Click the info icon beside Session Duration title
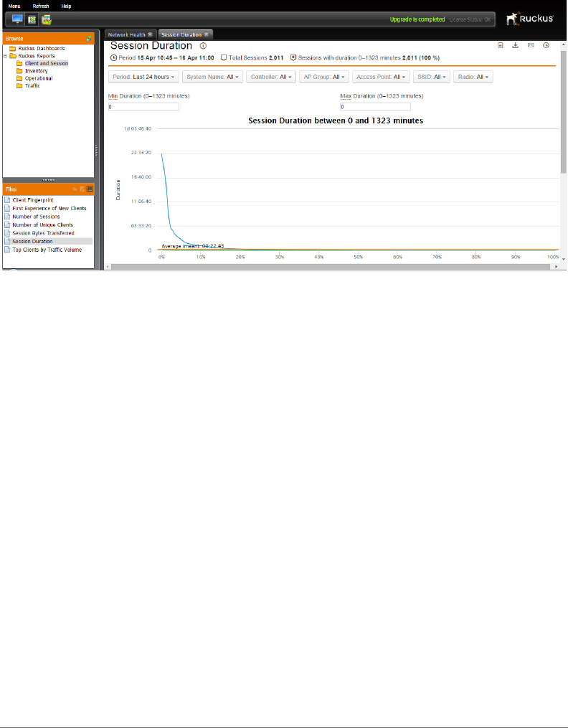 (x=203, y=46)
